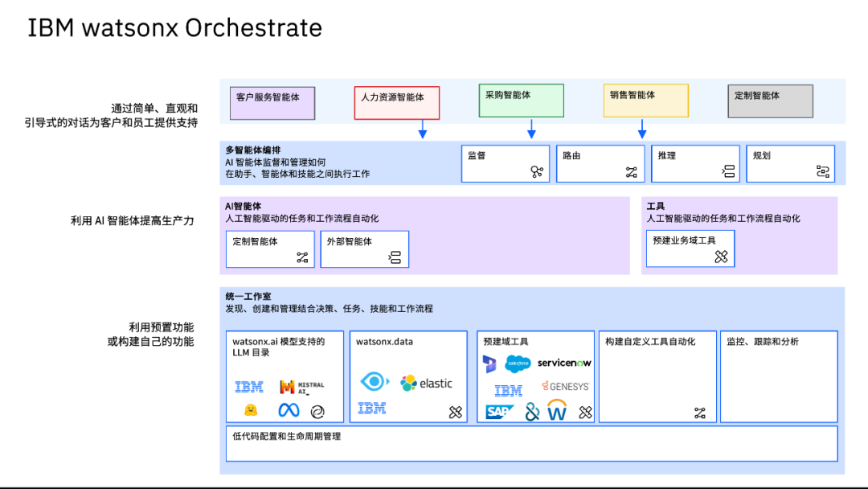Click the 外部智能体 label
Image resolution: width=868 pixels, height=489 pixels.
pyautogui.click(x=350, y=241)
